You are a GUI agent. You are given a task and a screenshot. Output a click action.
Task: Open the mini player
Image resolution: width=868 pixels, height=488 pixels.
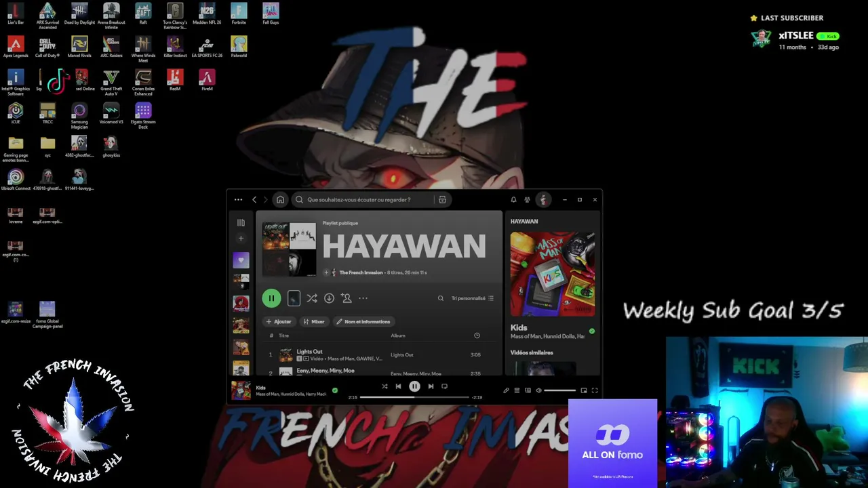pos(584,390)
